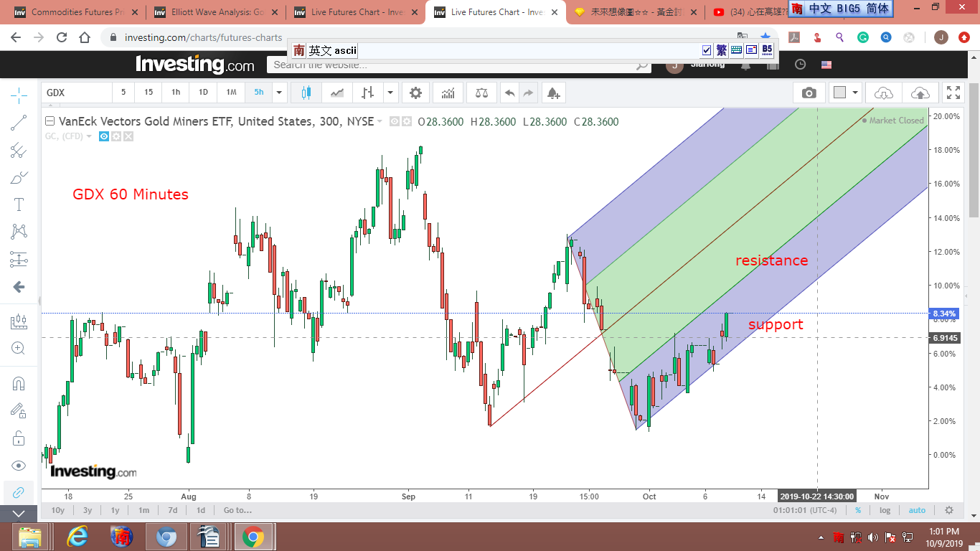Open the indicators menu

coord(448,93)
